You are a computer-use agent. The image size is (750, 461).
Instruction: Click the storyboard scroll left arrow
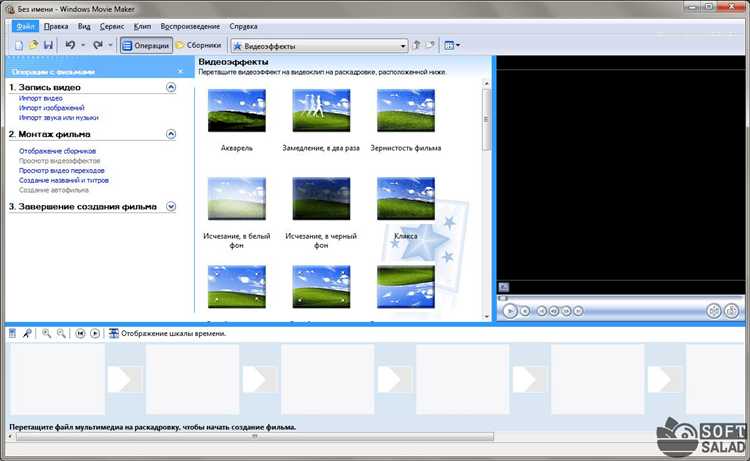click(11, 436)
